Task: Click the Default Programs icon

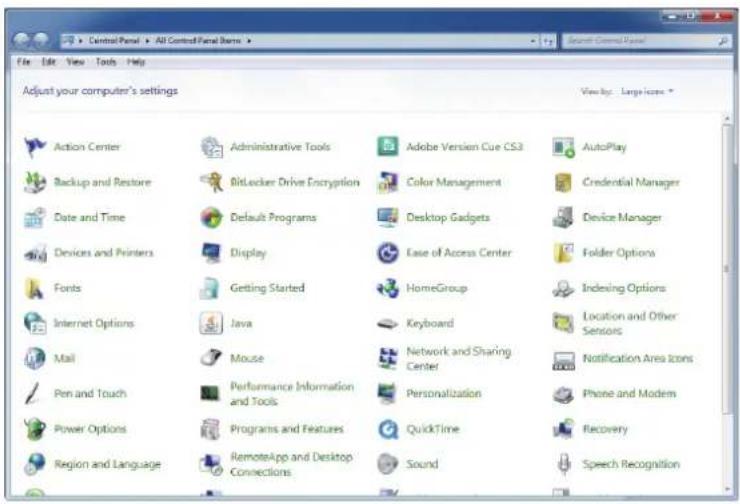Action: click(x=211, y=218)
